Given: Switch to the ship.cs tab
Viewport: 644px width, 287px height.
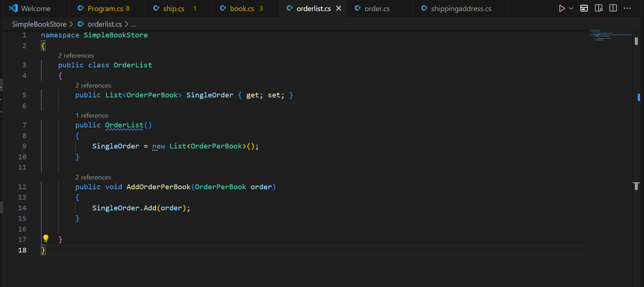Looking at the screenshot, I should click(x=174, y=9).
